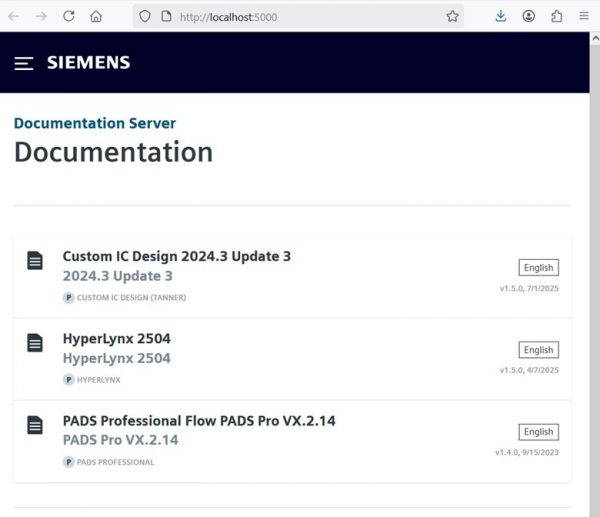Click the PADS PROFESSIONAL product tag

pos(116,462)
